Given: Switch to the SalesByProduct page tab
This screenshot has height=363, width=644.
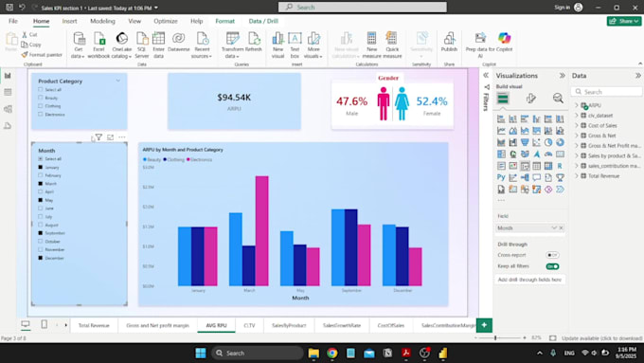Looking at the screenshot, I should (289, 325).
